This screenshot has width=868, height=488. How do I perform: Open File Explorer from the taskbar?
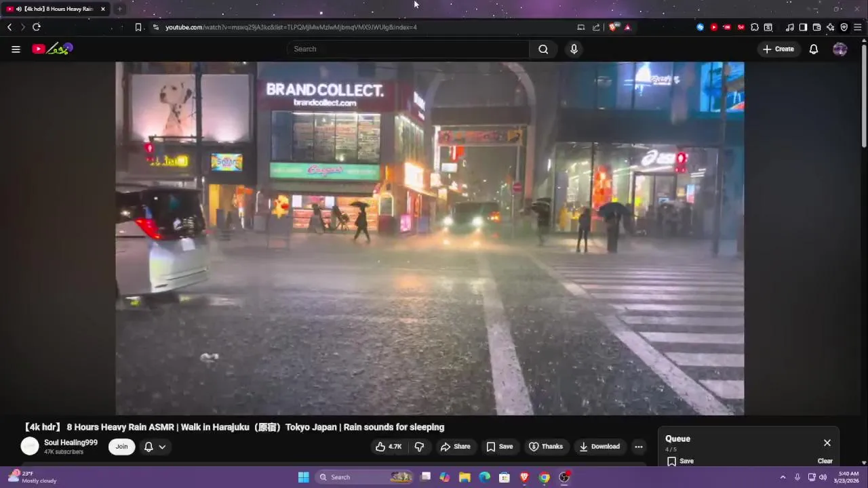[x=465, y=477]
